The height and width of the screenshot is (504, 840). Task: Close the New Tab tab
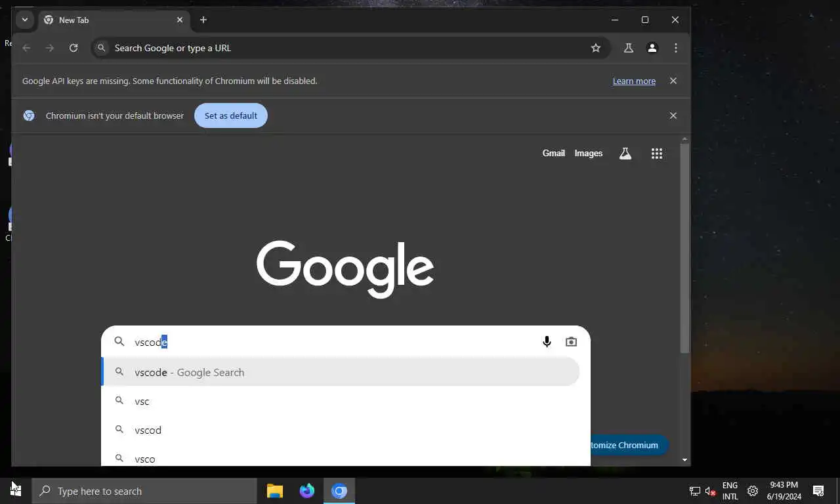180,20
